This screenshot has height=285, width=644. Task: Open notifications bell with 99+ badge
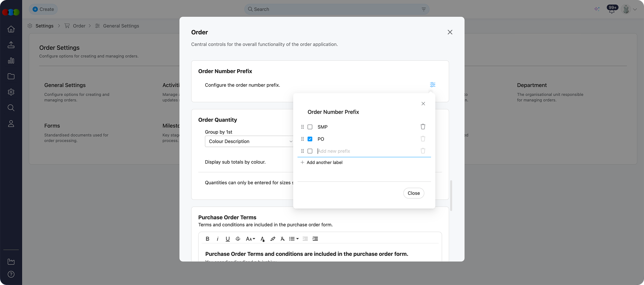point(611,10)
